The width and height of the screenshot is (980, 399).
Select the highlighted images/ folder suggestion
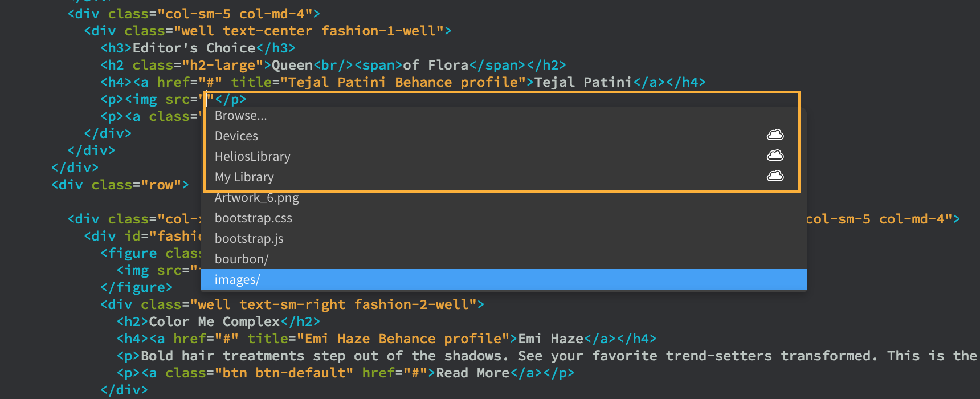[x=237, y=280]
